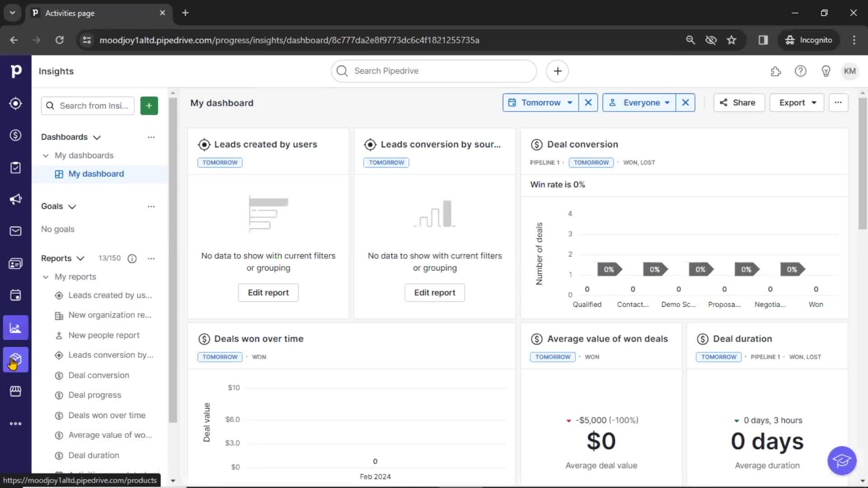
Task: Open the help question mark icon
Action: click(x=800, y=71)
